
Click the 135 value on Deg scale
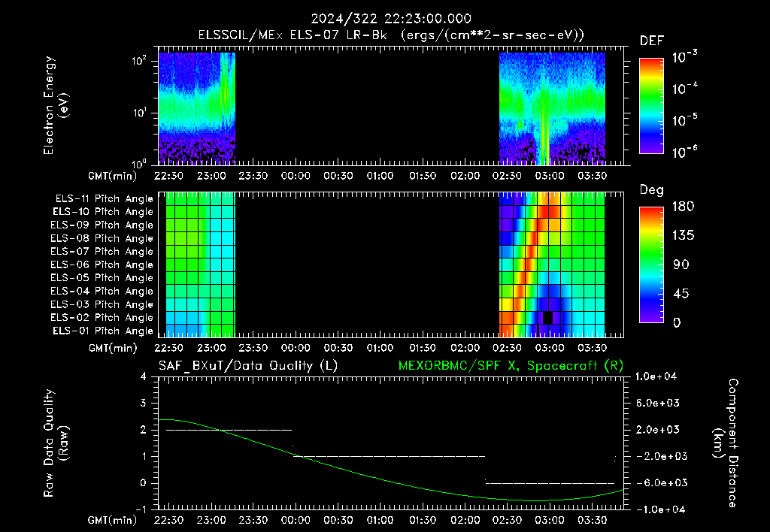tap(683, 236)
